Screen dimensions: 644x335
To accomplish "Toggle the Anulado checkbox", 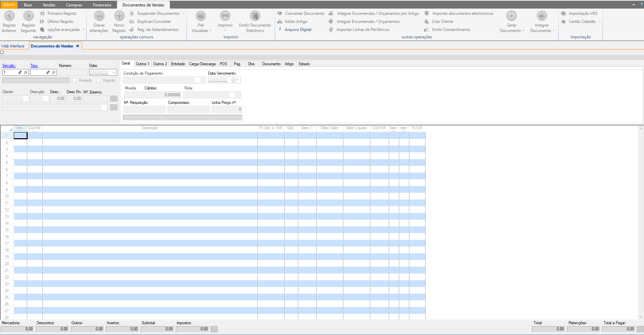I will (75, 80).
